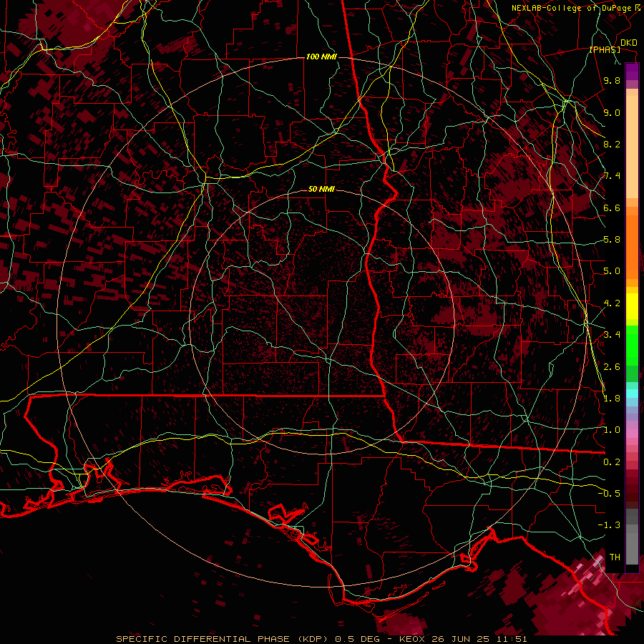644x644 pixels.
Task: Click the "DKD" label above the color scale
Action: coord(629,43)
